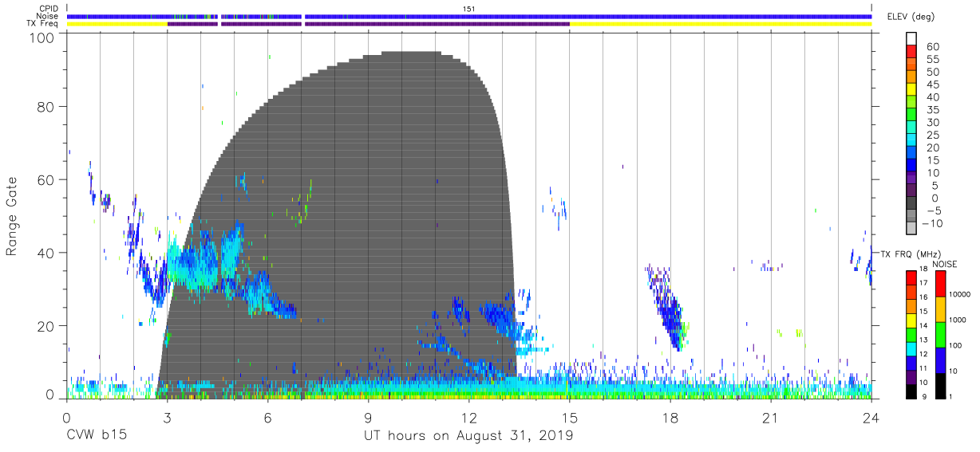Click the cyan segment of TX FRQ colorbar
980x452 pixels.
click(912, 348)
